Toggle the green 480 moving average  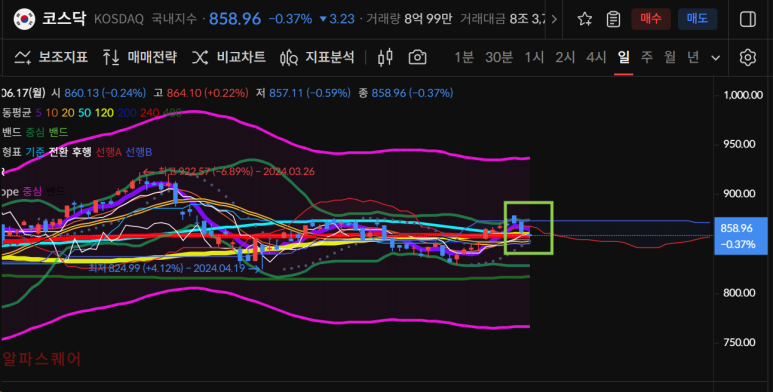(x=172, y=113)
